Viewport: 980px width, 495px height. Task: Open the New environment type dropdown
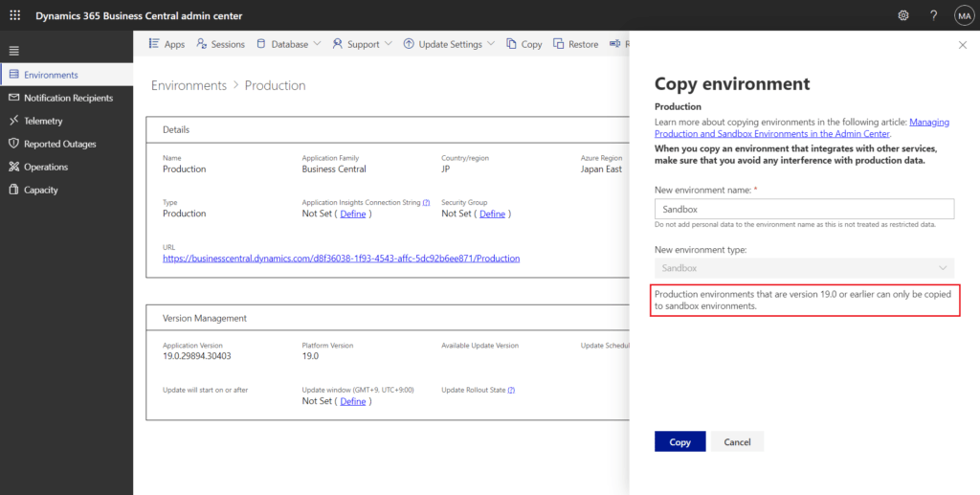click(x=804, y=268)
